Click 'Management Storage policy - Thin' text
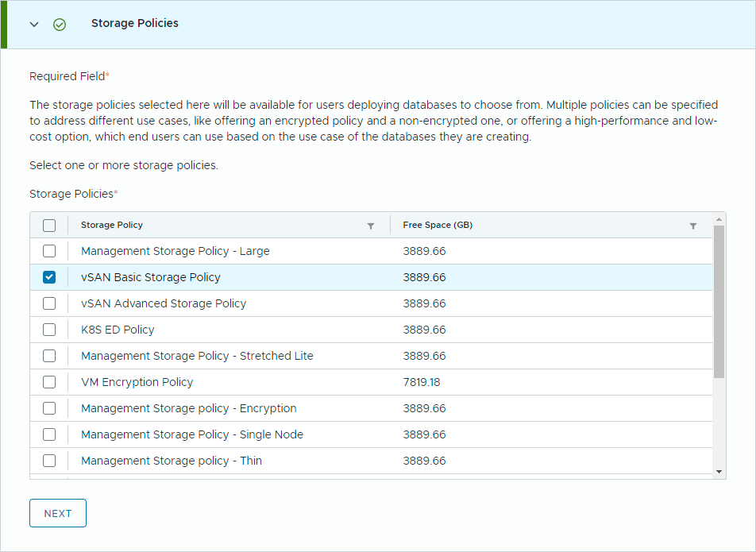756x552 pixels. tap(172, 461)
